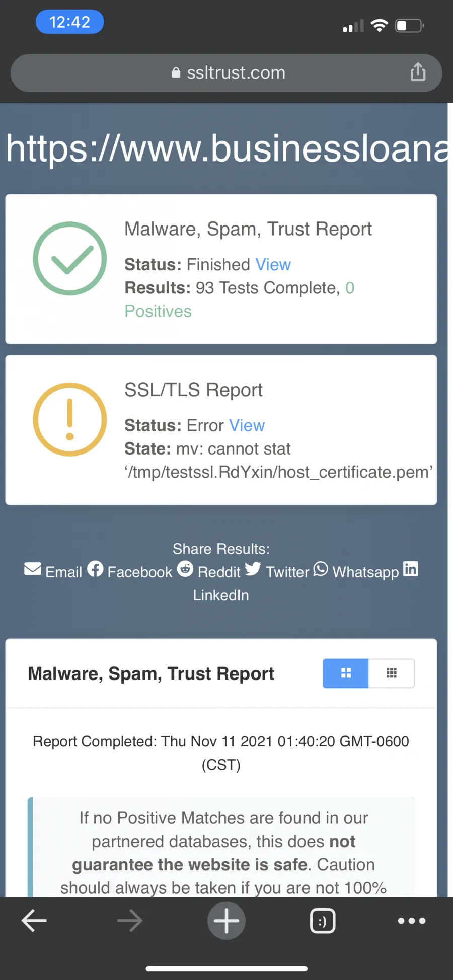Open the three-dot browser menu
453x980 pixels.
[411, 921]
